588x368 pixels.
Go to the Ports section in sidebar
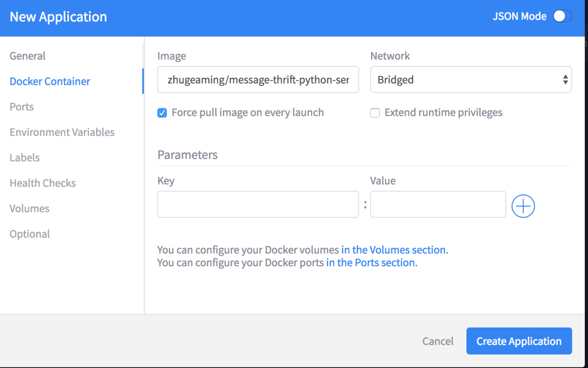tap(22, 107)
